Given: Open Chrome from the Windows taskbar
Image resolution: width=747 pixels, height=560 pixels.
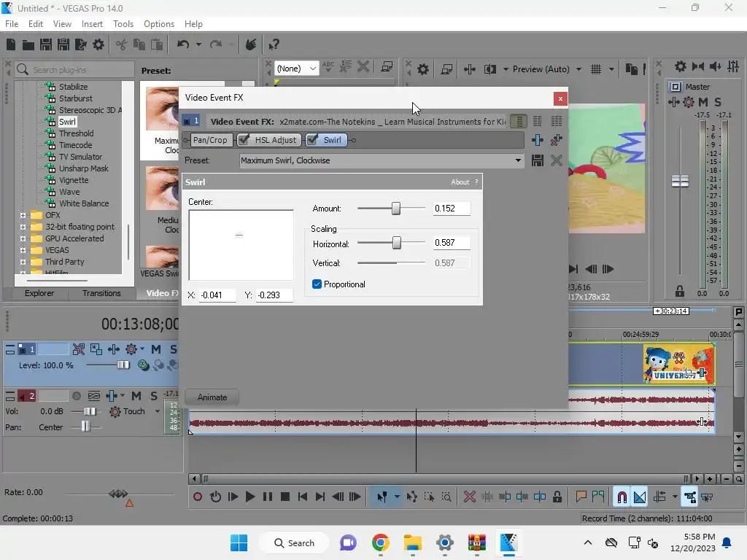Looking at the screenshot, I should (x=380, y=542).
